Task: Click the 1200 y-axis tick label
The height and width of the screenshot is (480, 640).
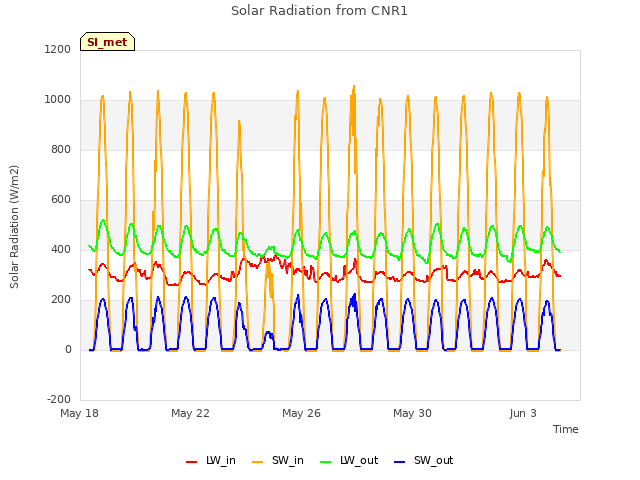Action: [x=58, y=49]
